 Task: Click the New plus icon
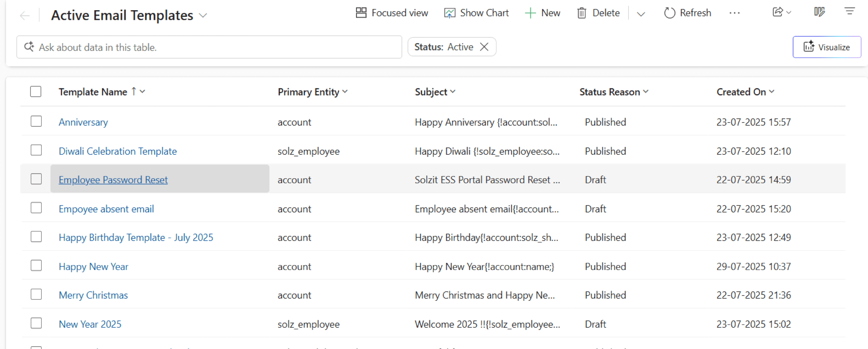(x=530, y=13)
